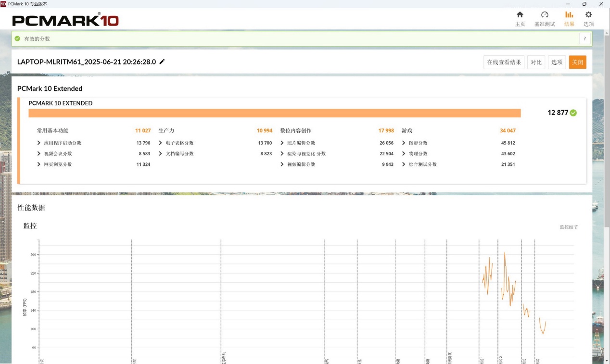Click the green checkmark beside 有效的分数
Screen dimensions: 610x364
pyautogui.click(x=17, y=38)
